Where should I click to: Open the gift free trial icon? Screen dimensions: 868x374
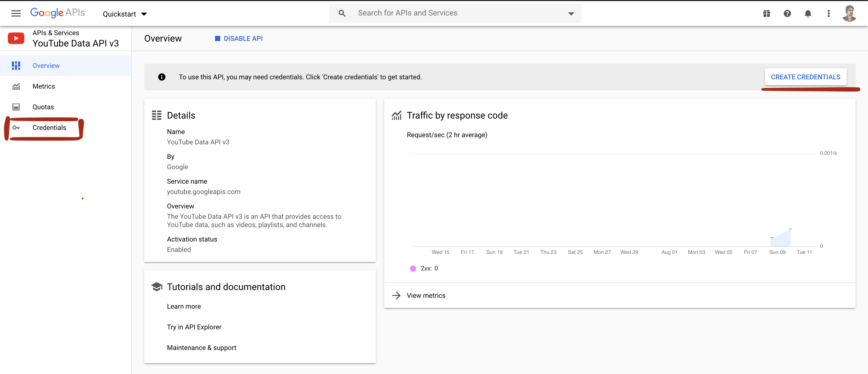coord(766,13)
